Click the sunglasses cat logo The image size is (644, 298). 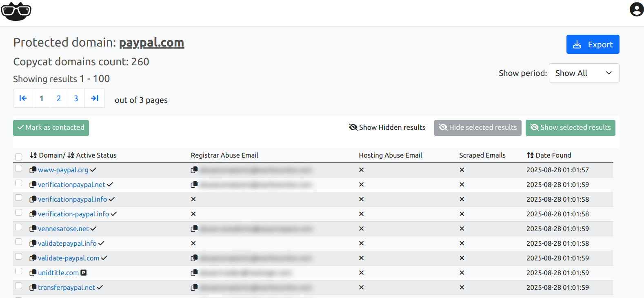click(16, 11)
